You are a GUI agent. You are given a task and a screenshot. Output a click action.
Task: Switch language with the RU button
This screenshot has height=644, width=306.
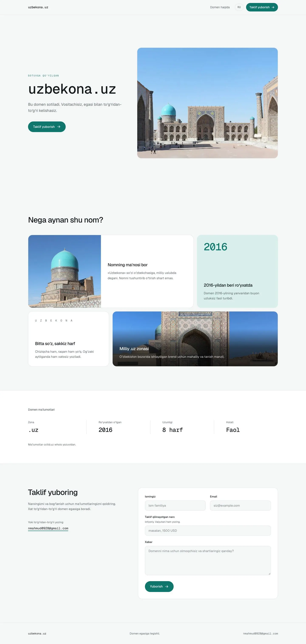(x=239, y=7)
